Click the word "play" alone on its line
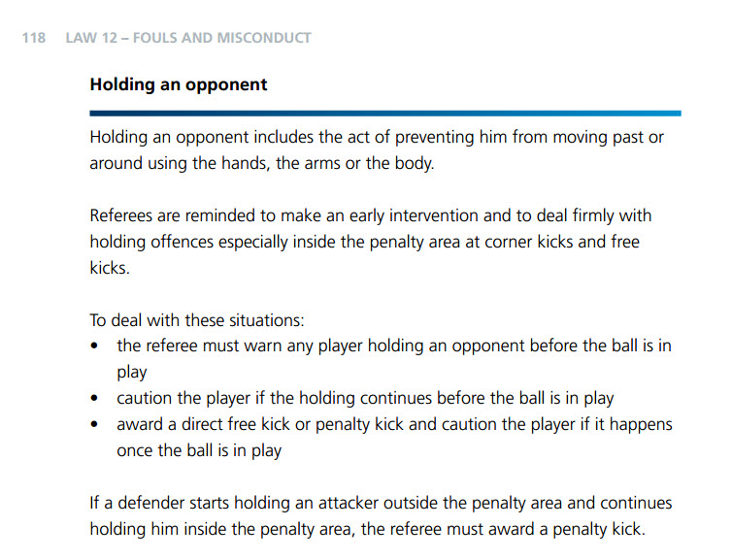 coord(132,372)
